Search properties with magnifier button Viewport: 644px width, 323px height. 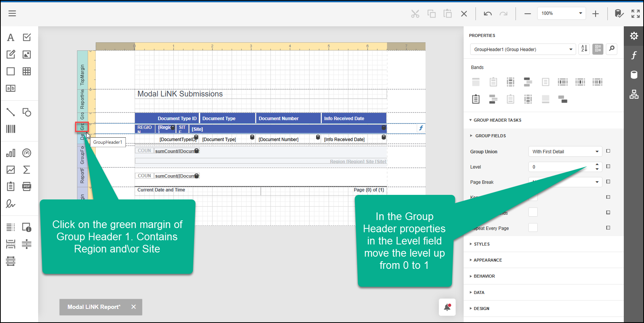pos(612,49)
